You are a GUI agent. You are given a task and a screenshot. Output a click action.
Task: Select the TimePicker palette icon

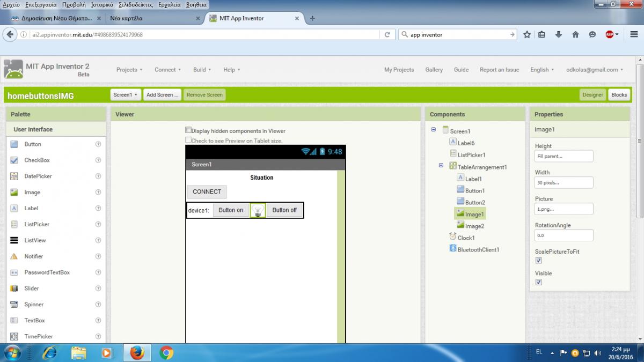pyautogui.click(x=14, y=336)
